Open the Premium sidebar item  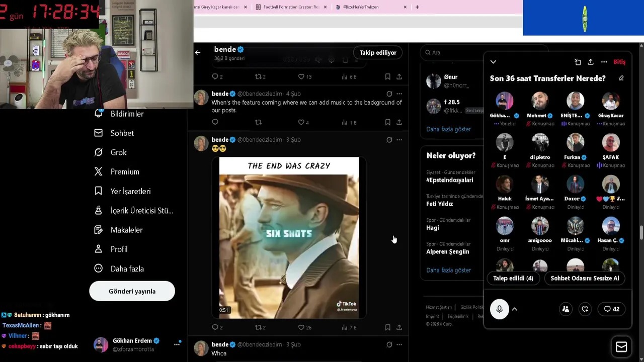(117, 171)
